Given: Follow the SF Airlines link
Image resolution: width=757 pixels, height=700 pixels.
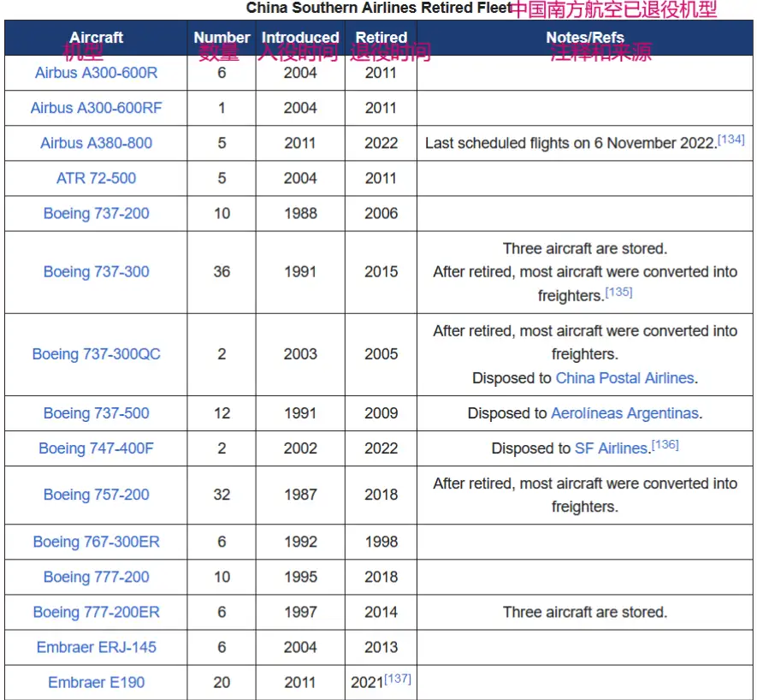Looking at the screenshot, I should 611,448.
